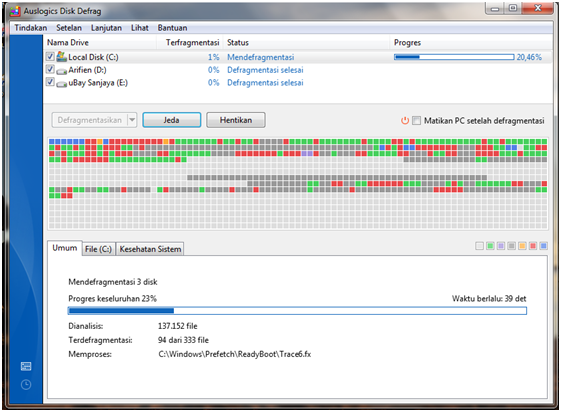Image resolution: width=561 pixels, height=412 pixels.
Task: Click the red power icon beside Matikan PC
Action: [405, 121]
